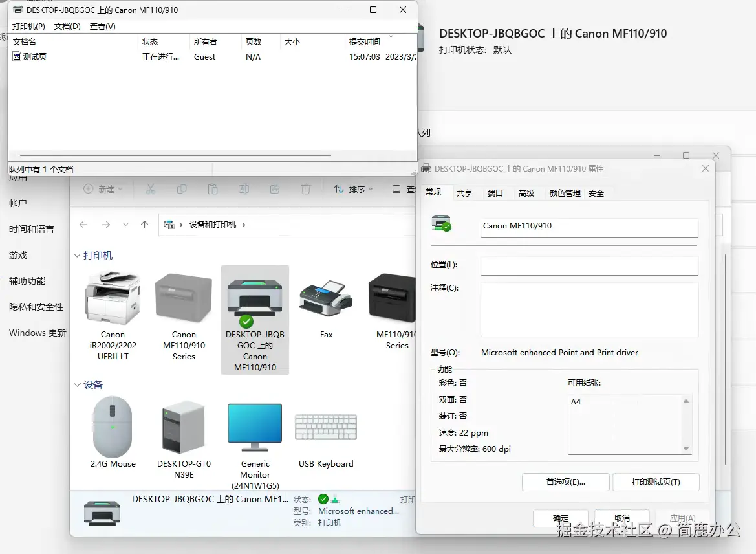Select the DESKTOP-GT0 N39E device icon

pyautogui.click(x=183, y=427)
